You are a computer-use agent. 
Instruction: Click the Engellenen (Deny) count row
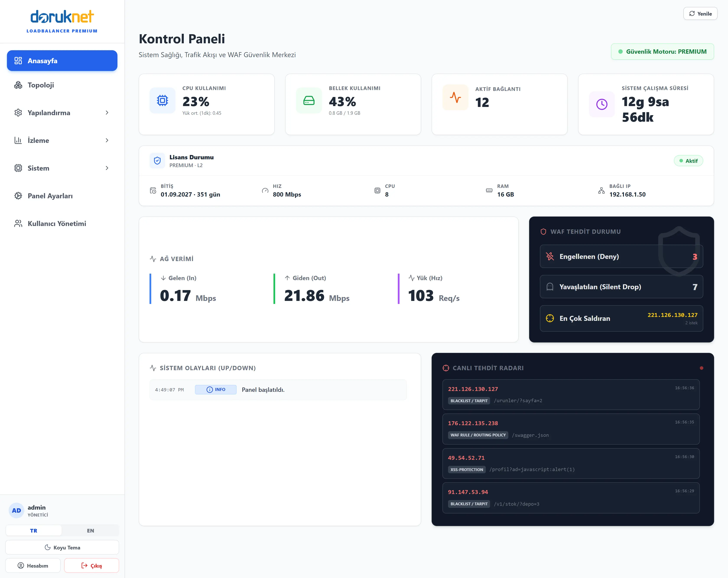point(621,257)
